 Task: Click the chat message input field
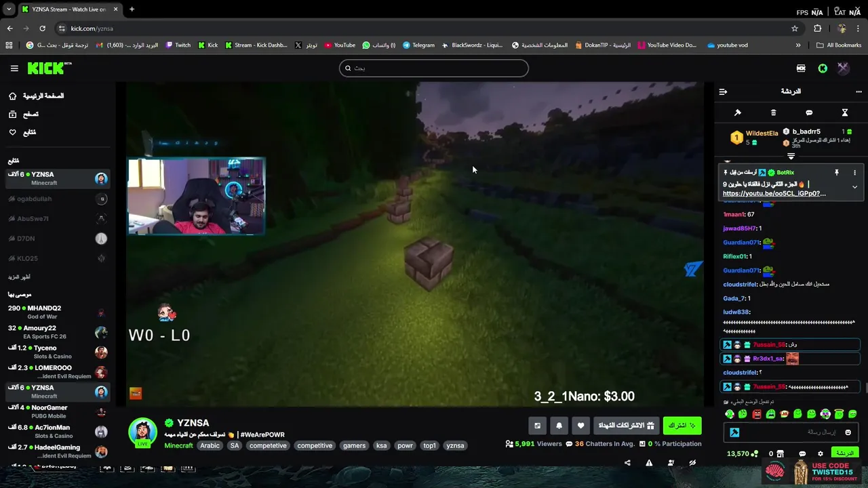coord(792,432)
